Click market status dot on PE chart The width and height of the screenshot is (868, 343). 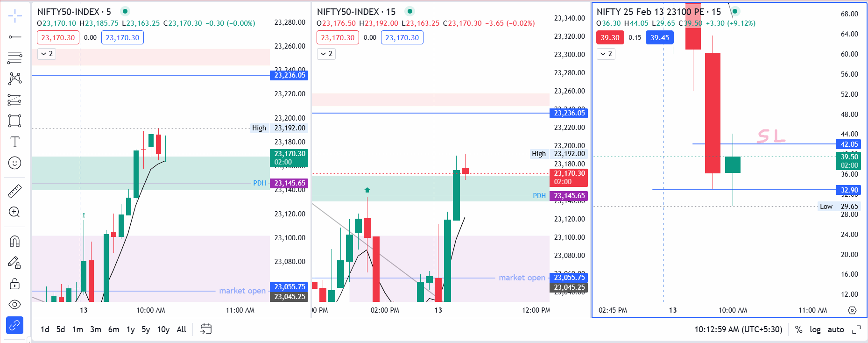[x=734, y=11]
